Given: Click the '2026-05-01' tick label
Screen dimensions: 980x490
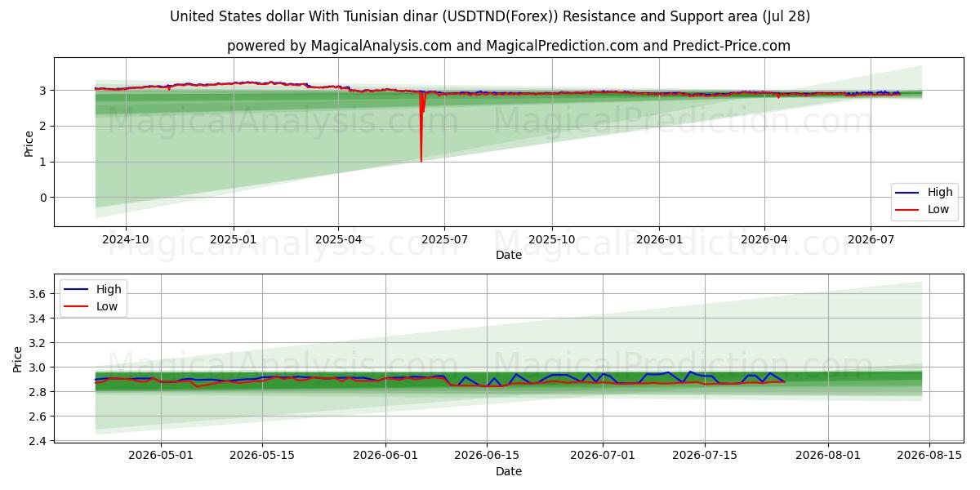Looking at the screenshot, I should [x=161, y=455].
